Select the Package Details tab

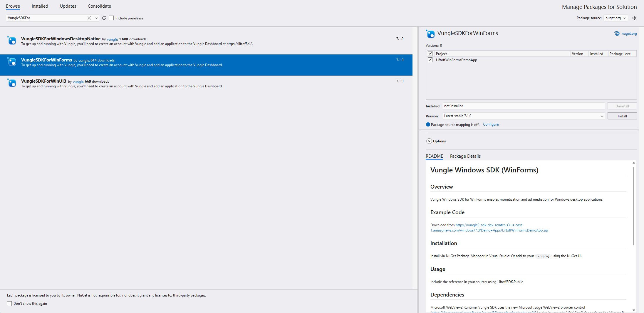465,156
